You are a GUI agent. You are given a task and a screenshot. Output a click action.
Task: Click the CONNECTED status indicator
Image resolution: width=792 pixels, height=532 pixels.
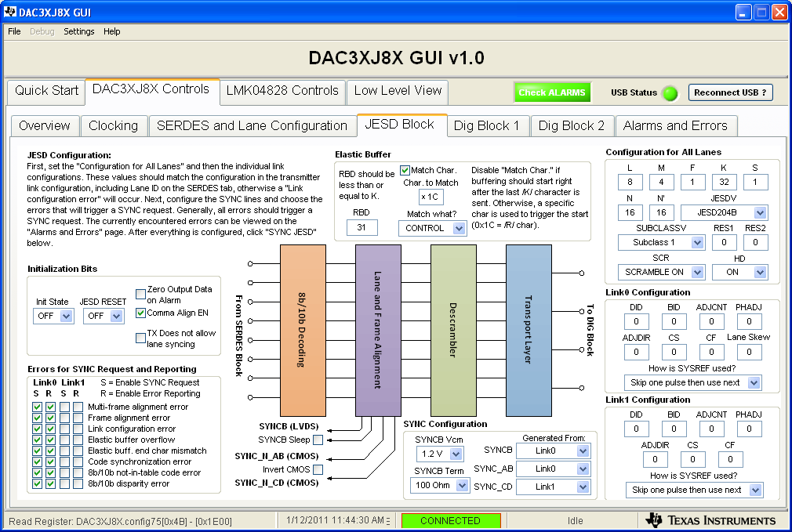[x=451, y=520]
